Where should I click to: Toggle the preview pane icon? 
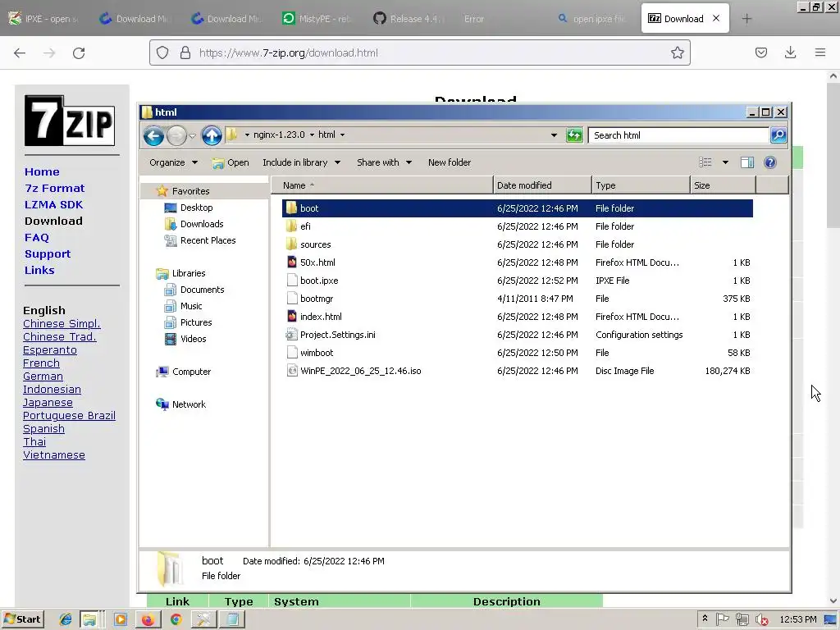click(x=747, y=162)
